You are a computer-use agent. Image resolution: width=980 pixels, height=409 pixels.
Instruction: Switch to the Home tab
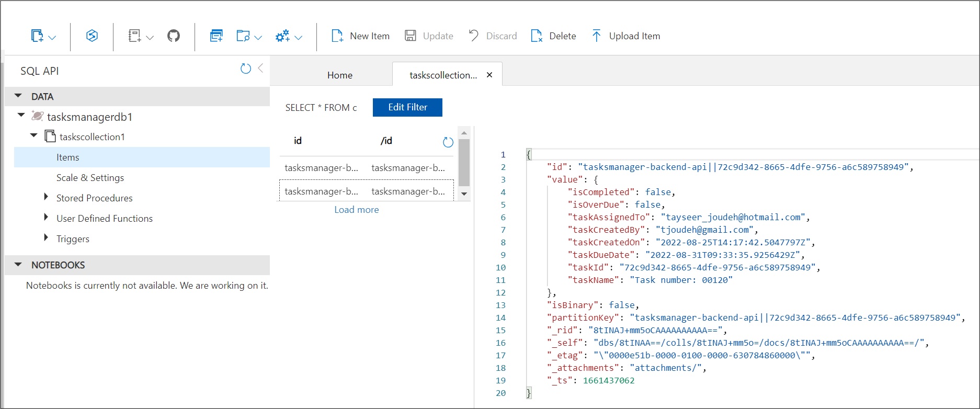pyautogui.click(x=339, y=75)
